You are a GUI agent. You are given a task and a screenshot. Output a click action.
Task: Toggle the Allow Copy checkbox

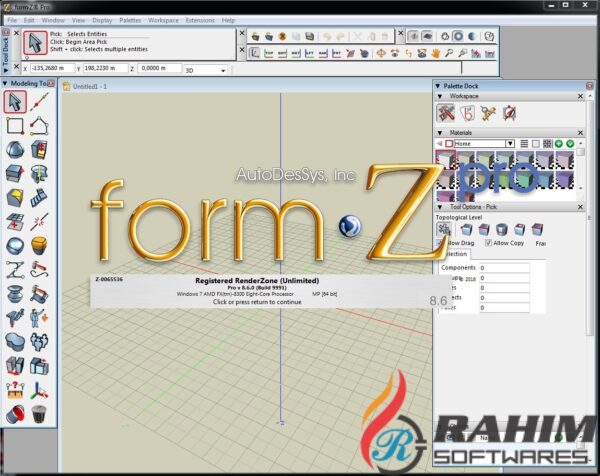pyautogui.click(x=488, y=243)
